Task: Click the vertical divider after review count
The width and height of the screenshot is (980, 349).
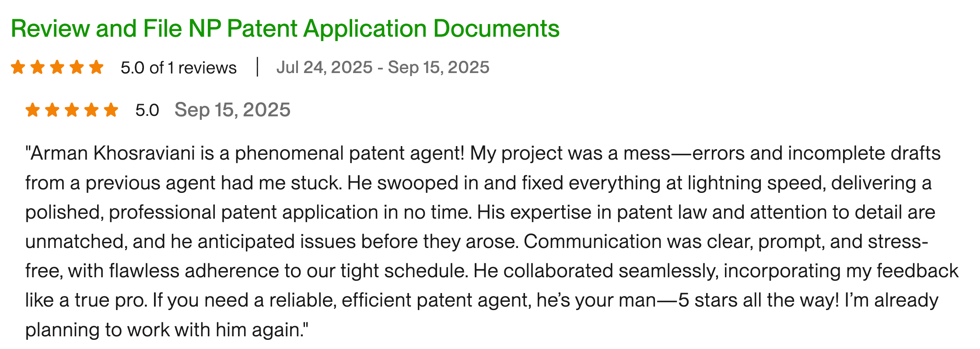Action: pos(258,67)
